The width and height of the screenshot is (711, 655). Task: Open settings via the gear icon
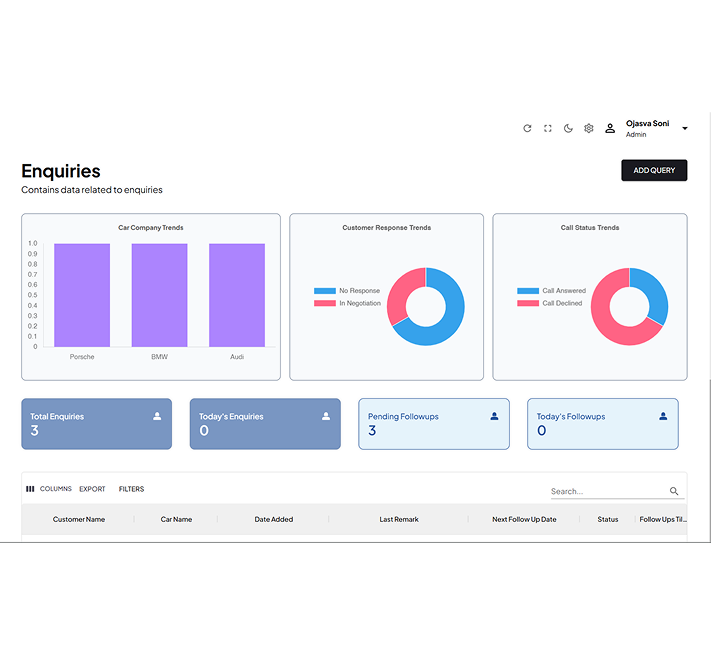point(589,128)
